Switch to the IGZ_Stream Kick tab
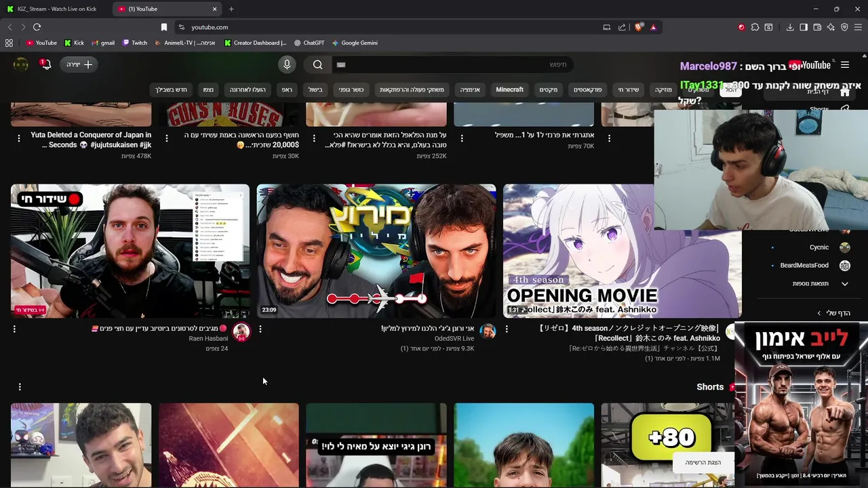868x488 pixels. [x=56, y=9]
